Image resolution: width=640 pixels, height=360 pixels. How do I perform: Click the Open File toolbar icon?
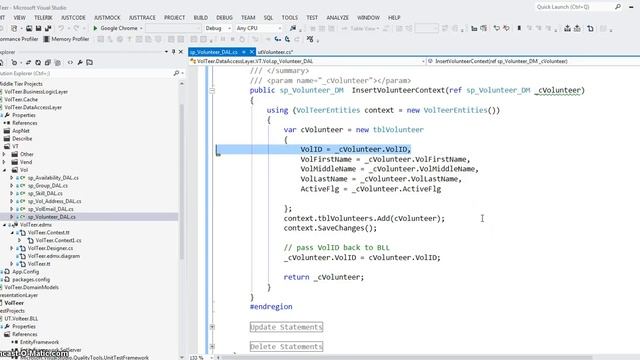(29, 28)
